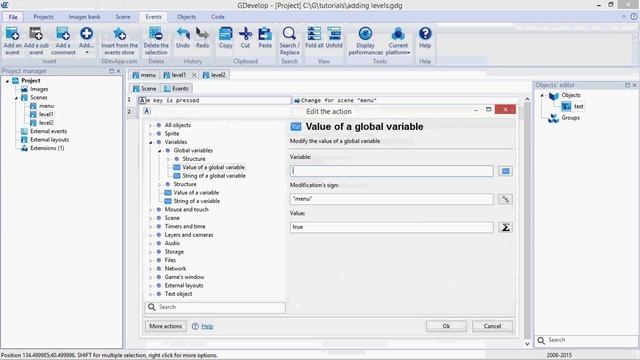This screenshot has height=360, width=640.
Task: Click the sigma expression editor icon
Action: (x=505, y=227)
